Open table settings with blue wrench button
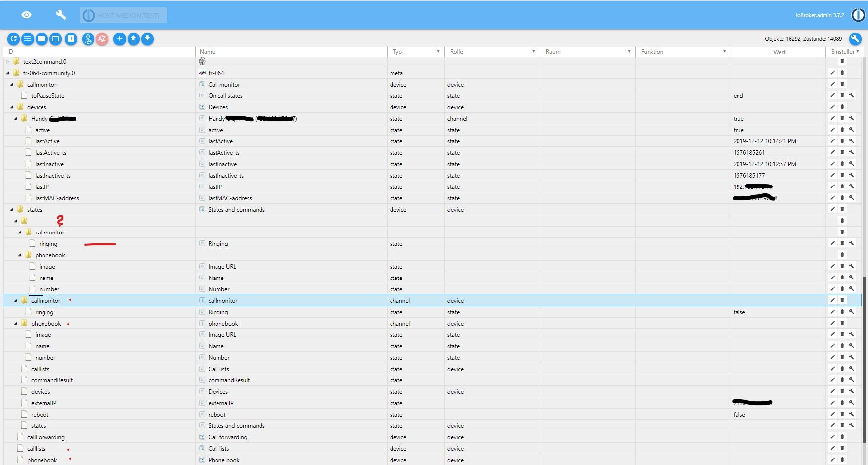Viewport: 868px width, 465px height. coord(855,39)
